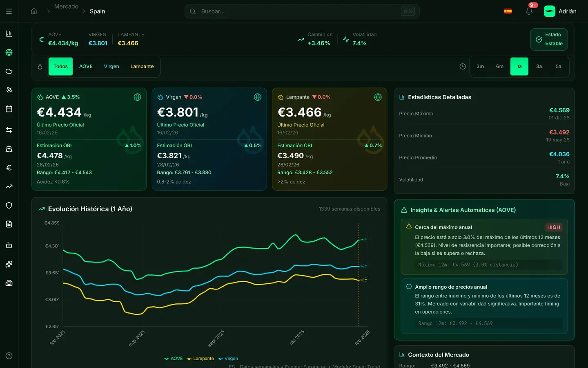Screen dimensions: 588x368
Task: Select the euro currency icon in sidebar
Action: (9, 167)
